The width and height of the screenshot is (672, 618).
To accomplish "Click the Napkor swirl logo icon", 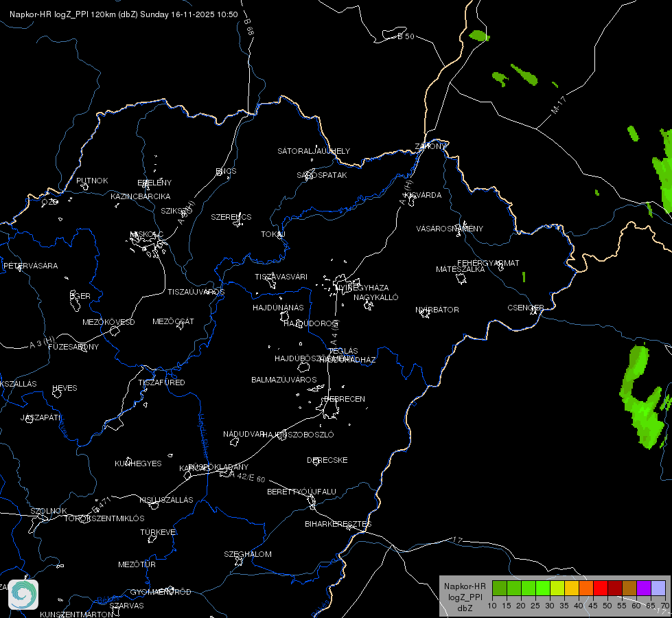I will click(23, 595).
